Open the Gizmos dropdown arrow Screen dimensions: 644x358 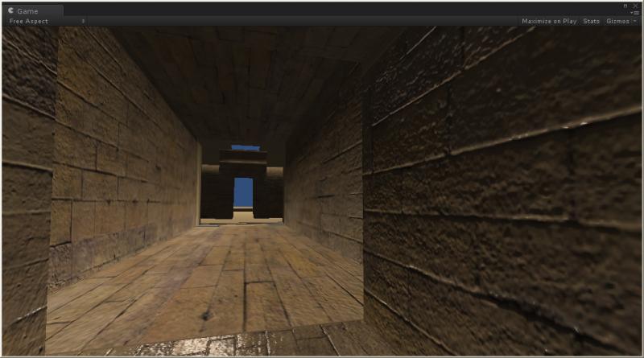[x=635, y=22]
